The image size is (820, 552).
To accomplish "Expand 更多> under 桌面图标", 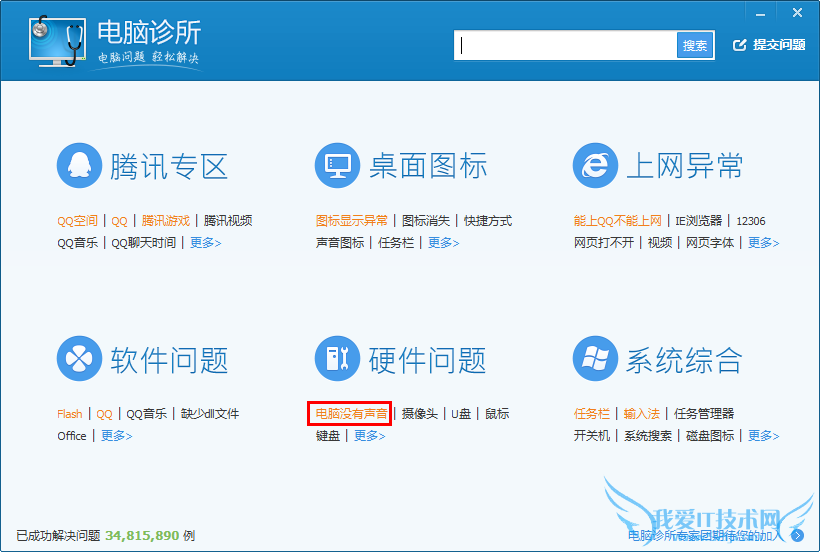I will [443, 243].
